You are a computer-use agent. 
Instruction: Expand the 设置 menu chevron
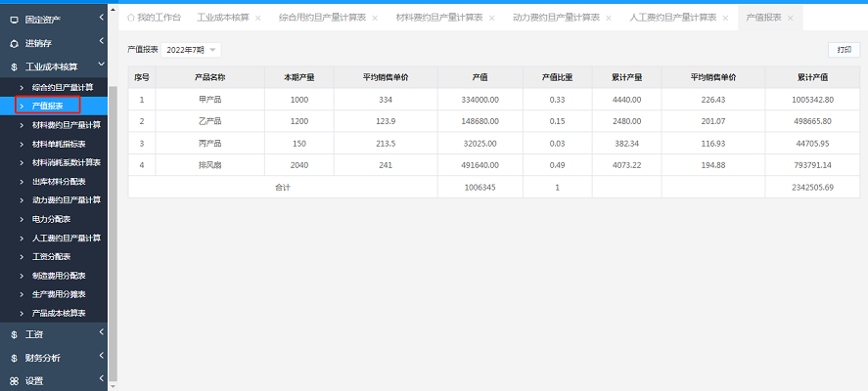102,378
